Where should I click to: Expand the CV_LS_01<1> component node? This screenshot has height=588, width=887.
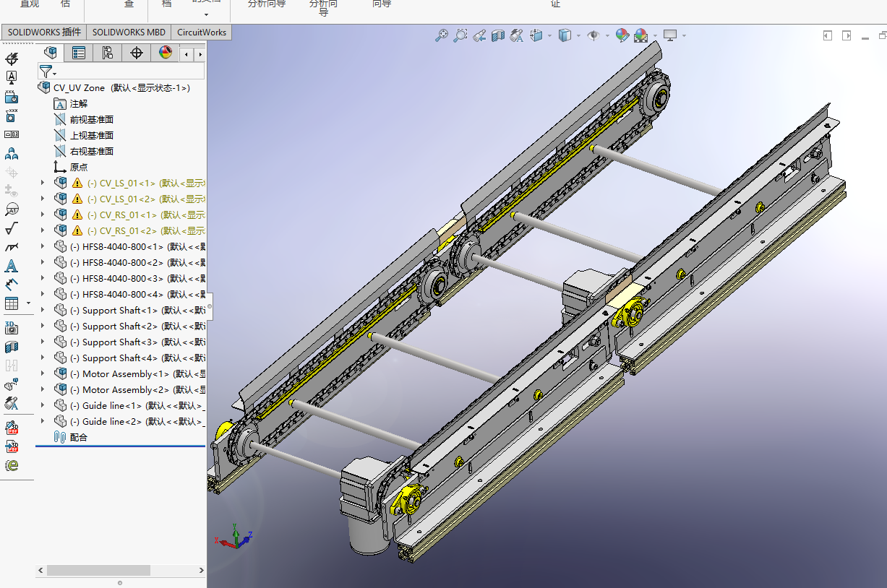click(x=43, y=183)
